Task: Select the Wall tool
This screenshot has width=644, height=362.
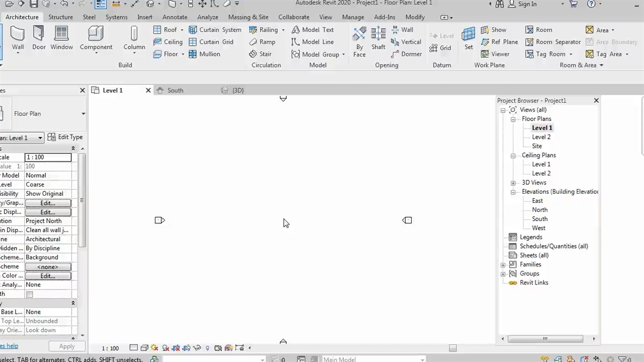Action: click(18, 38)
